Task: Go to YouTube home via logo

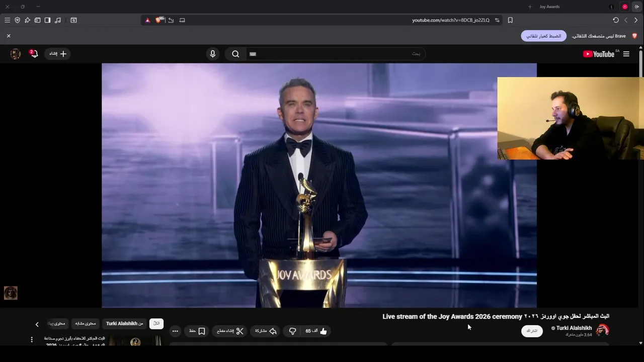Action: 598,54
